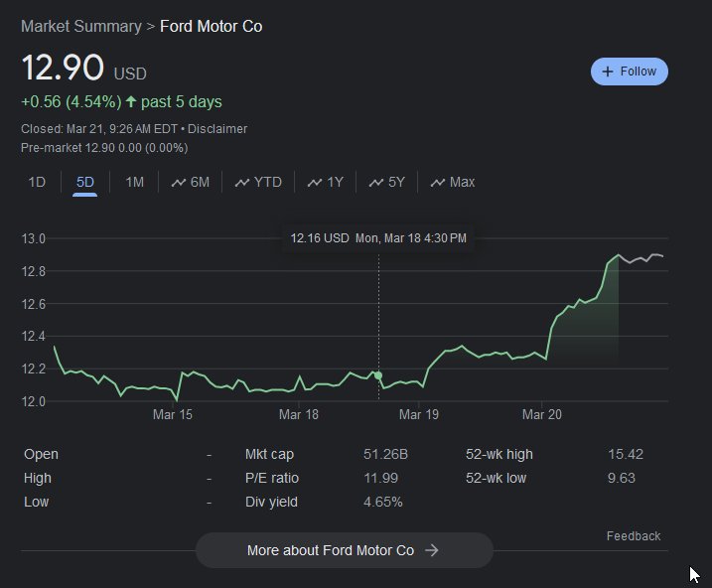Show the YTD chart range
Image resolution: width=712 pixels, height=588 pixels.
[x=258, y=182]
